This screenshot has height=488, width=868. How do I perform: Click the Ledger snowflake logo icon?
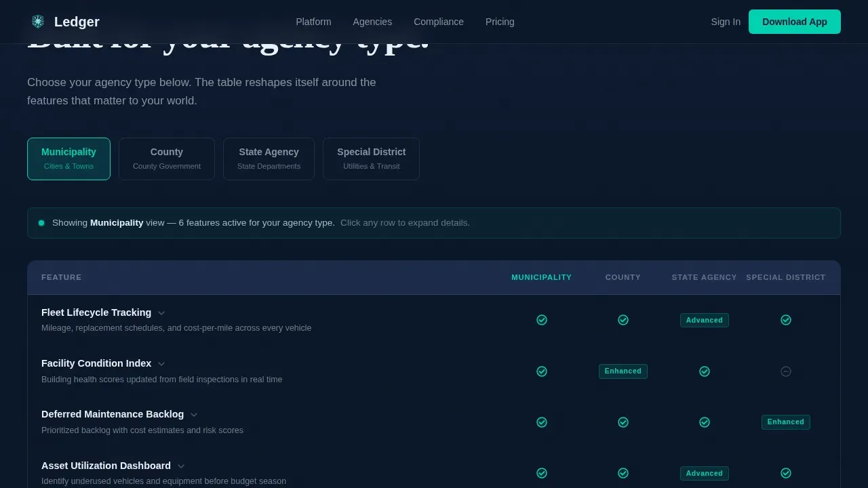pyautogui.click(x=38, y=22)
